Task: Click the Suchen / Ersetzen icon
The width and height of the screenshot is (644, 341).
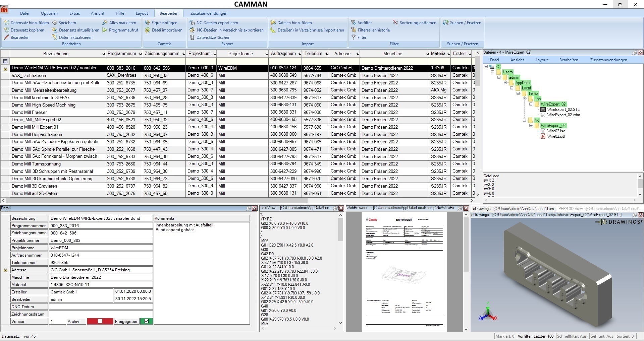Action: (x=446, y=23)
